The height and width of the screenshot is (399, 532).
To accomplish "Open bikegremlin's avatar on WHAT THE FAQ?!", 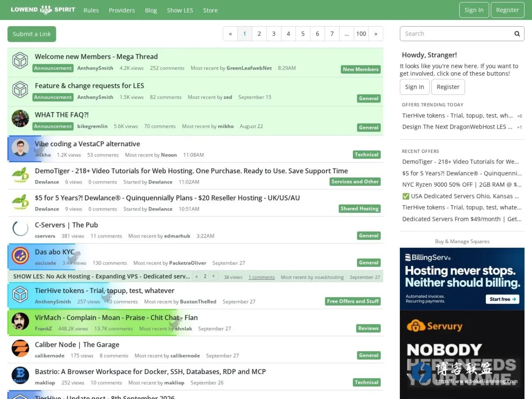I will [20, 119].
